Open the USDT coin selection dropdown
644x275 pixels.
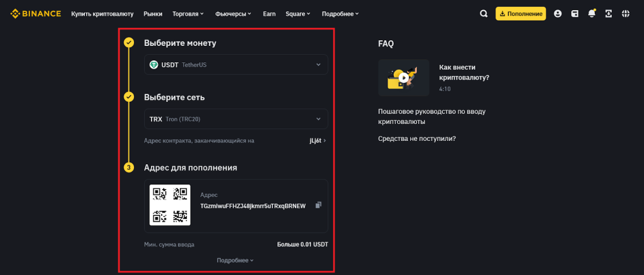(236, 64)
